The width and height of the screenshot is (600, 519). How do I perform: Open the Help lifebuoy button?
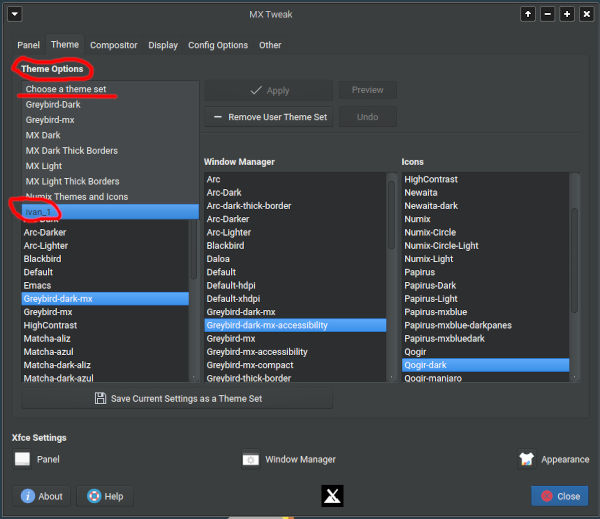(105, 496)
